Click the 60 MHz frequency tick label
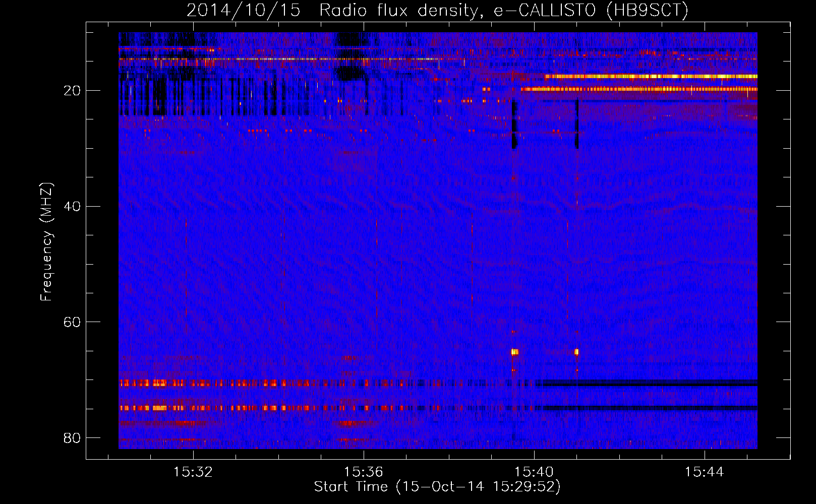The image size is (816, 504). pyautogui.click(x=72, y=322)
